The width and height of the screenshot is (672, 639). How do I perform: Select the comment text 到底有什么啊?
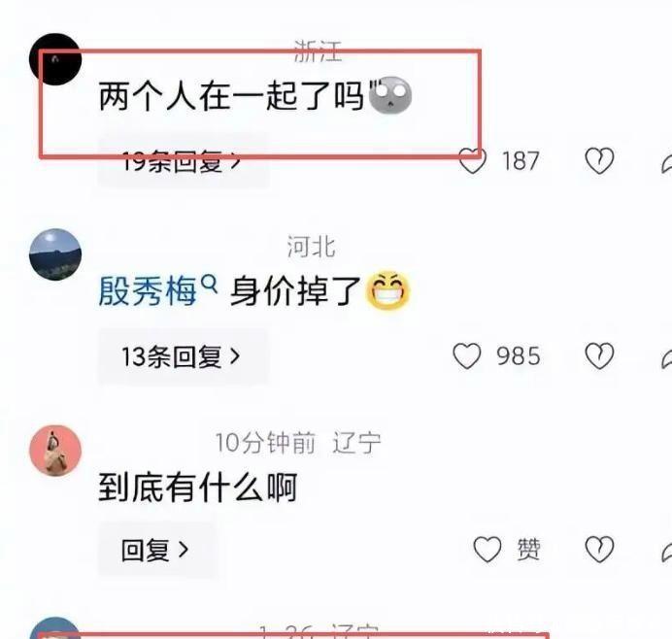pos(198,488)
